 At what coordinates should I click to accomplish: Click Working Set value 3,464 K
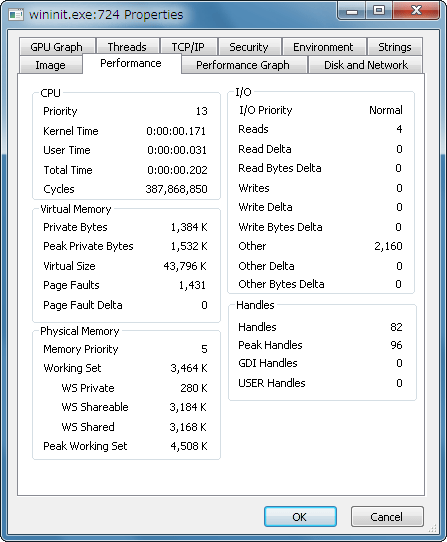coord(189,368)
